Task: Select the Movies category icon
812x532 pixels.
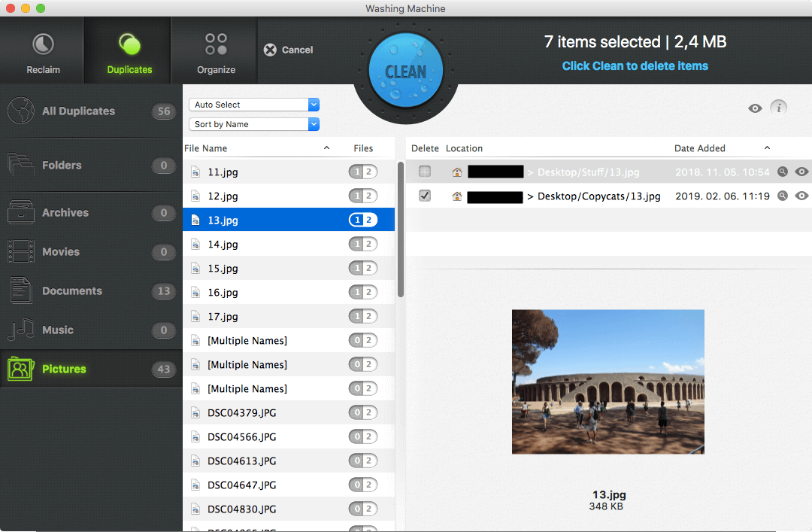Action: pyautogui.click(x=20, y=252)
